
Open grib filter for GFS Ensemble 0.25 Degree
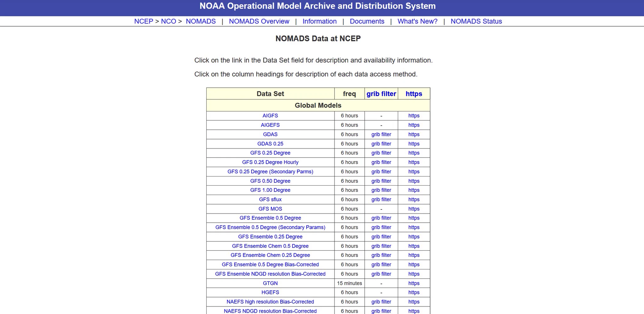point(381,237)
